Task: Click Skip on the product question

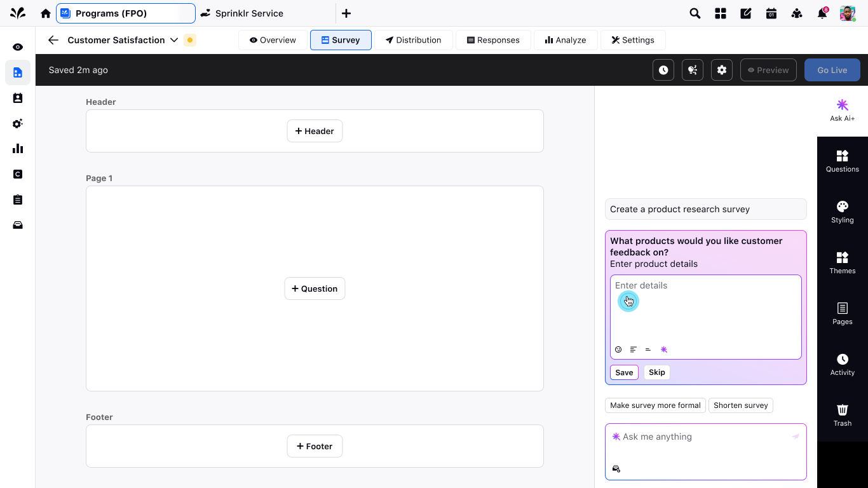Action: (656, 372)
